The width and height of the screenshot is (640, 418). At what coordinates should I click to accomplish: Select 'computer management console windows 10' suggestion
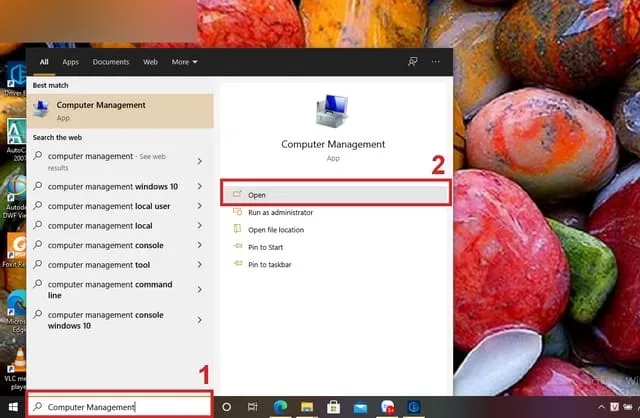pyautogui.click(x=105, y=320)
